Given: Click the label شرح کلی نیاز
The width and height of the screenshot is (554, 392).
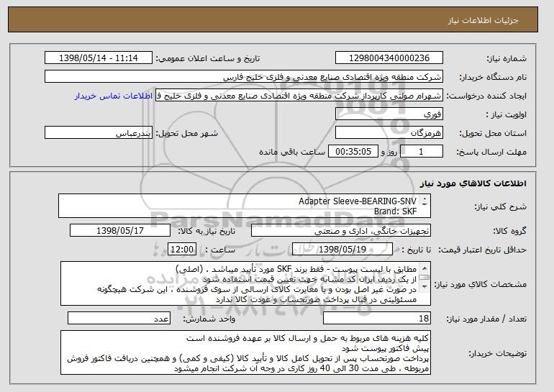Looking at the screenshot, I should pos(500,206).
